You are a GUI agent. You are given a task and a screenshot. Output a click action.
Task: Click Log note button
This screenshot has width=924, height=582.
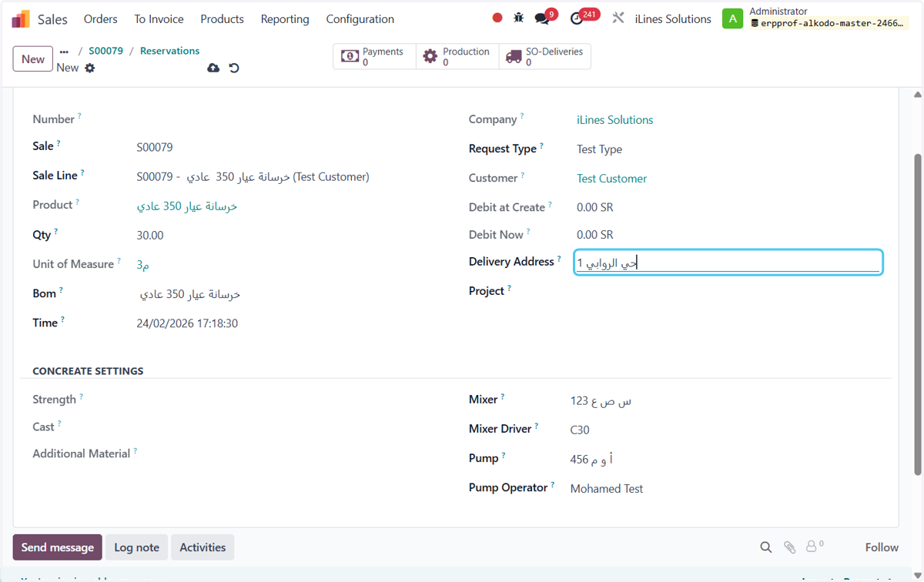[x=136, y=547]
